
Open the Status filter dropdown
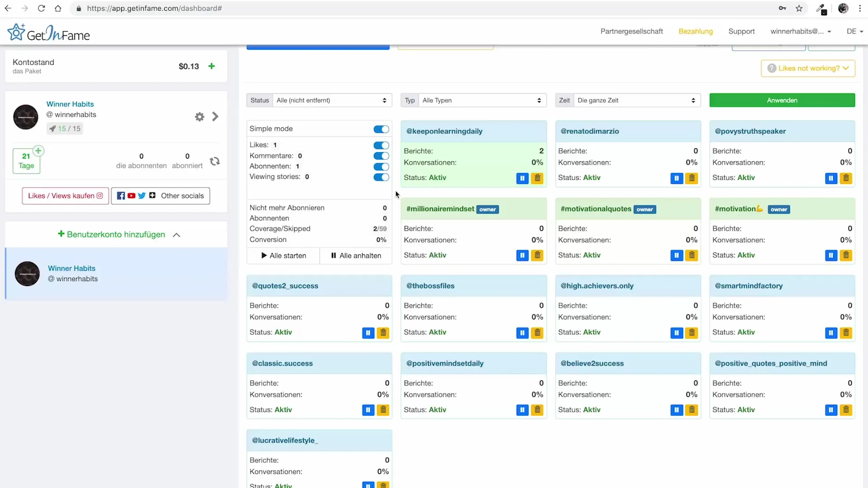tap(332, 100)
